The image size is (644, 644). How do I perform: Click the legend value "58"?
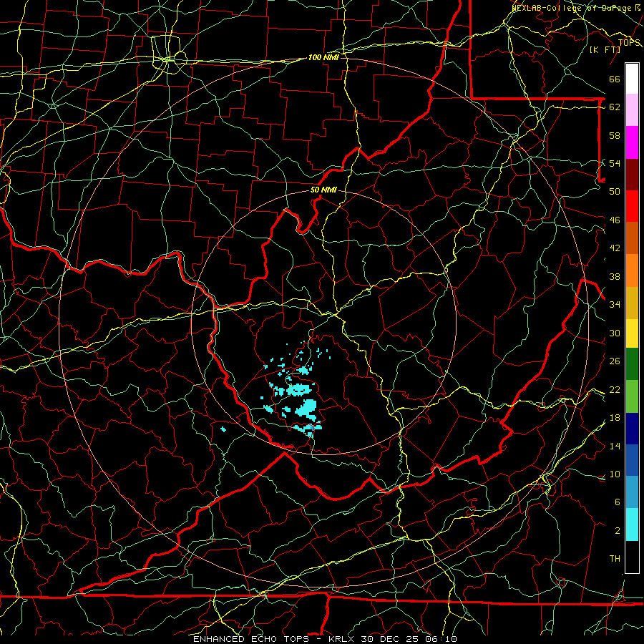coord(615,135)
